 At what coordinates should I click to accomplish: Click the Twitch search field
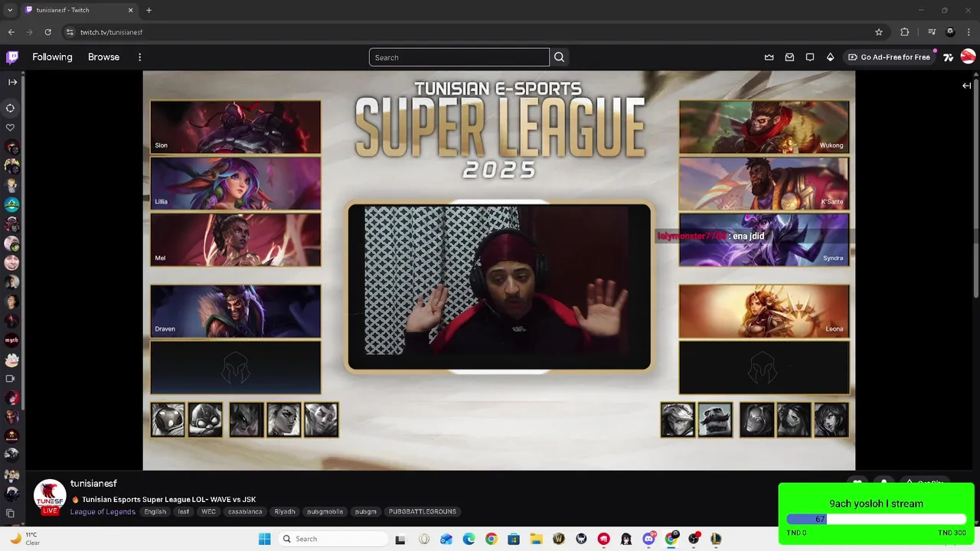pos(459,57)
